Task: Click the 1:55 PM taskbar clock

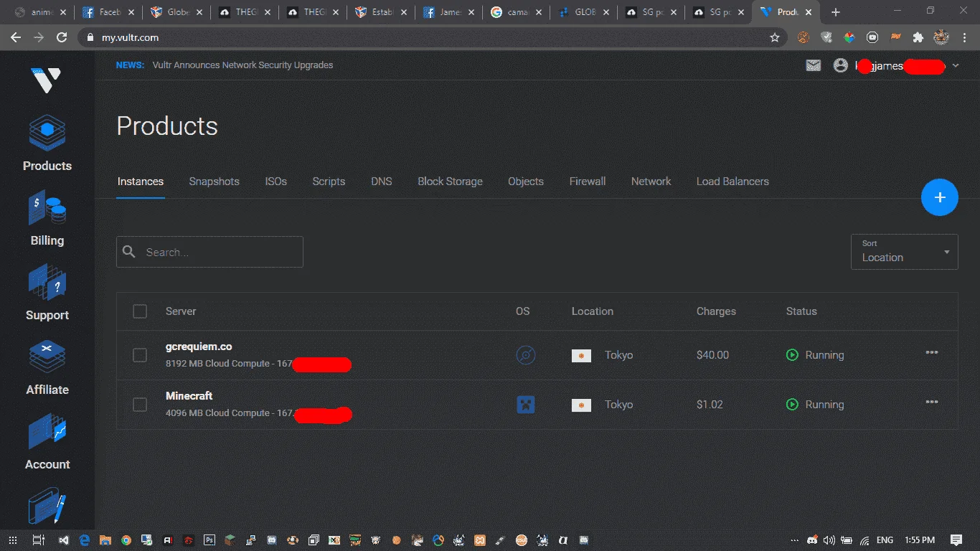Action: click(920, 540)
